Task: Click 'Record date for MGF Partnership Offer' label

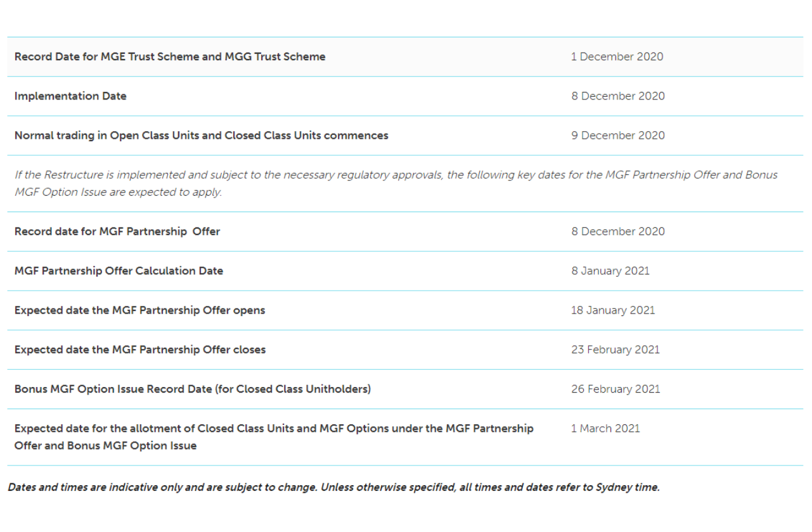Action: tap(117, 232)
